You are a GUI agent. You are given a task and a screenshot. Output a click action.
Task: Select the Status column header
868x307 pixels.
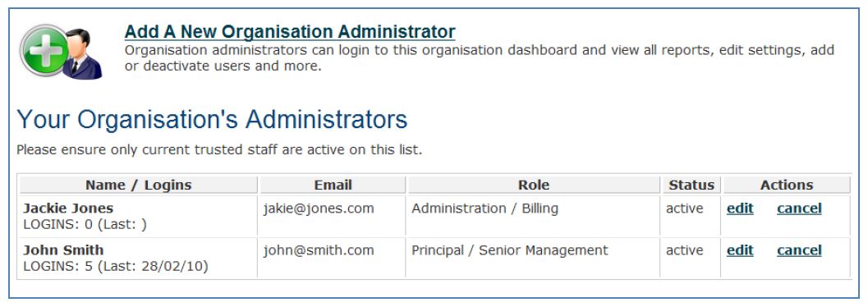coord(691,186)
